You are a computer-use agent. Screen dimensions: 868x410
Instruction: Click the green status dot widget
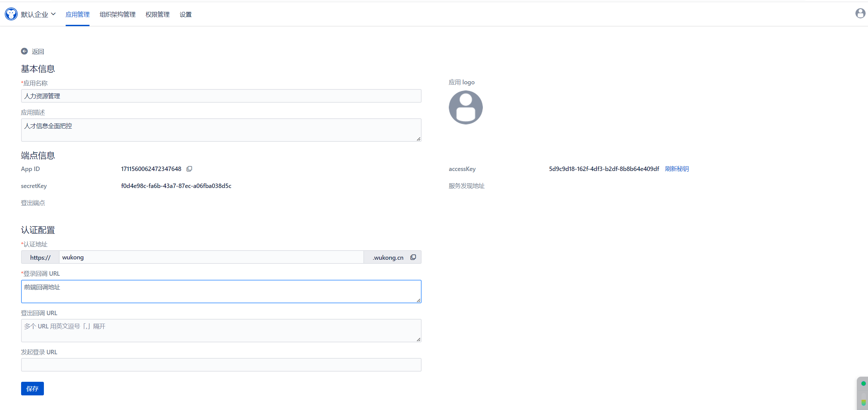[x=863, y=383]
